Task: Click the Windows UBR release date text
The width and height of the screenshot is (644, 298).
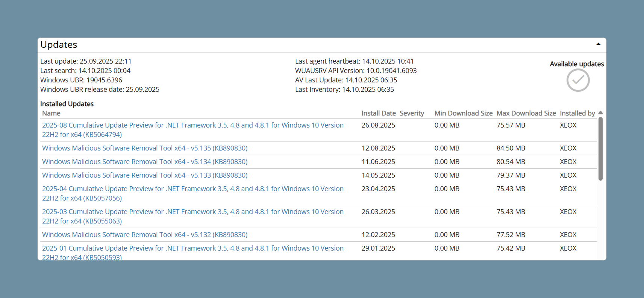Action: pyautogui.click(x=100, y=90)
